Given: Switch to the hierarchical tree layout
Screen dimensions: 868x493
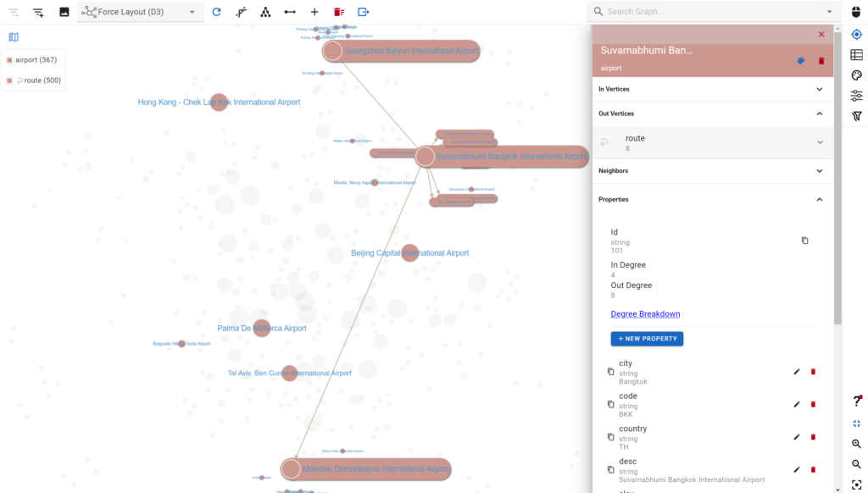Looking at the screenshot, I should 265,12.
